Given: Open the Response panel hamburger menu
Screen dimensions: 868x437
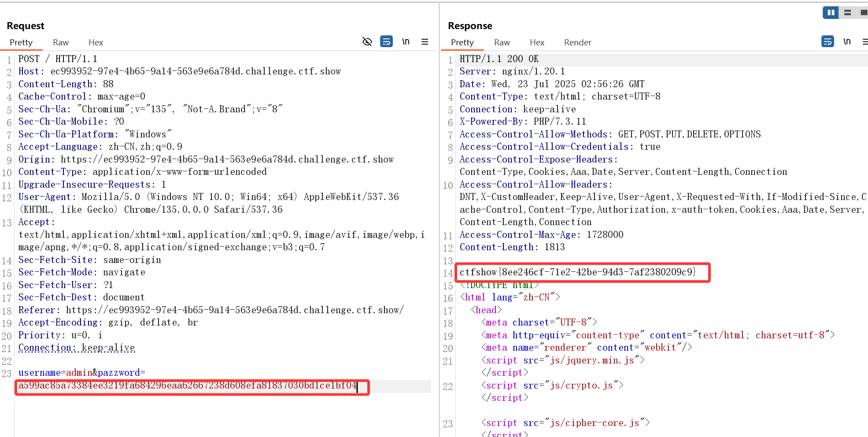Looking at the screenshot, I should [x=864, y=41].
